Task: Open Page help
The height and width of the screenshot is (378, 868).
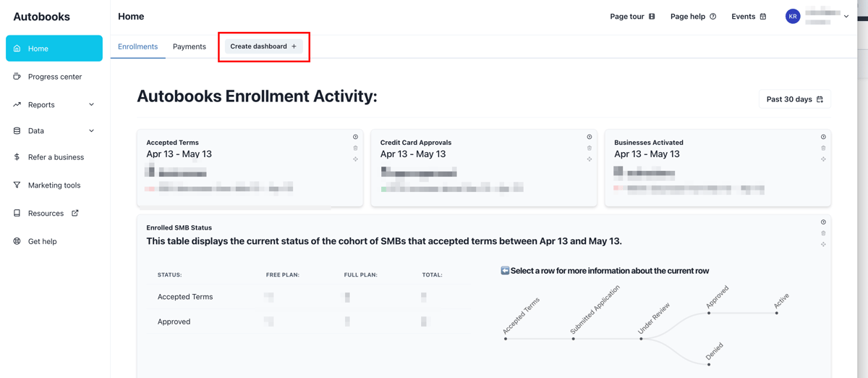Action: pos(693,17)
